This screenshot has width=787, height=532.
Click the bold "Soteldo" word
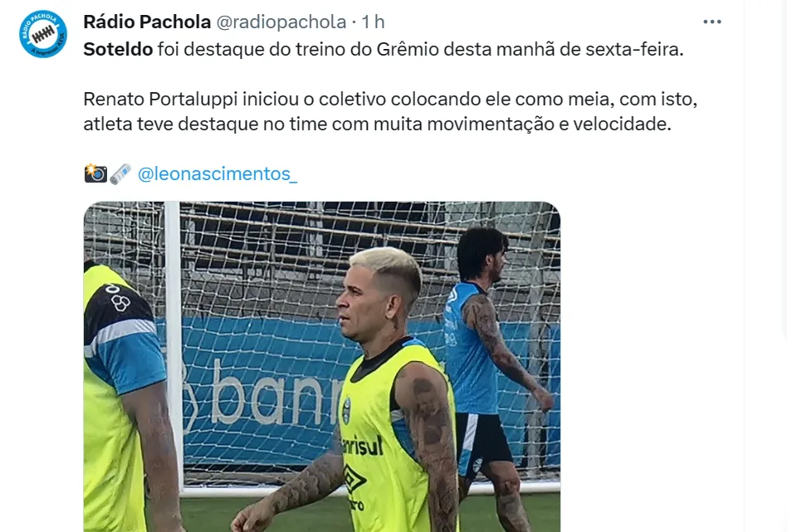(x=118, y=49)
